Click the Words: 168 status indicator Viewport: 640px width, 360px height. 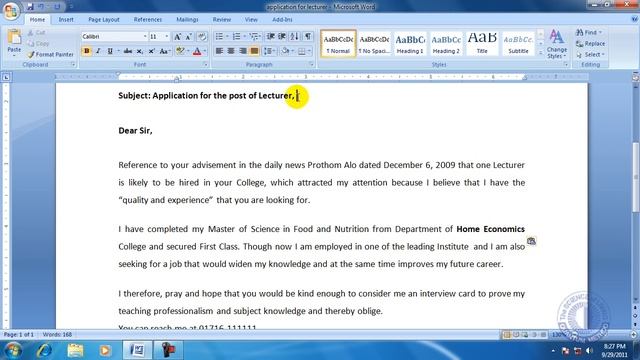pos(57,334)
